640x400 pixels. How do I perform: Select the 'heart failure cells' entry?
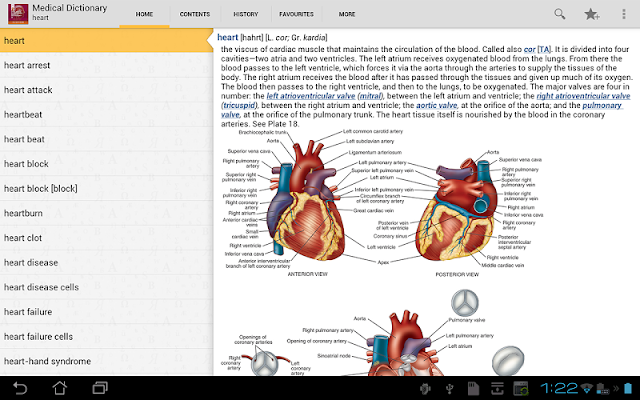coord(107,336)
